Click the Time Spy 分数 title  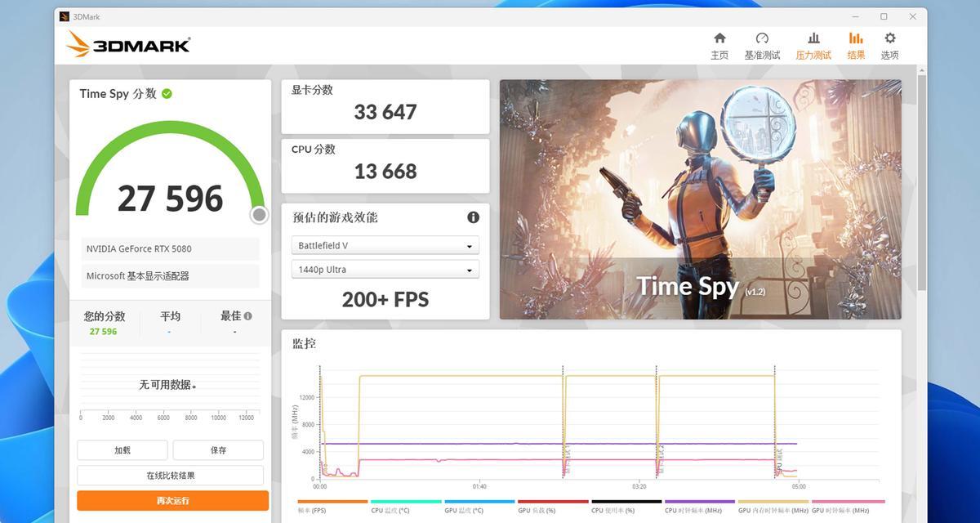[118, 94]
